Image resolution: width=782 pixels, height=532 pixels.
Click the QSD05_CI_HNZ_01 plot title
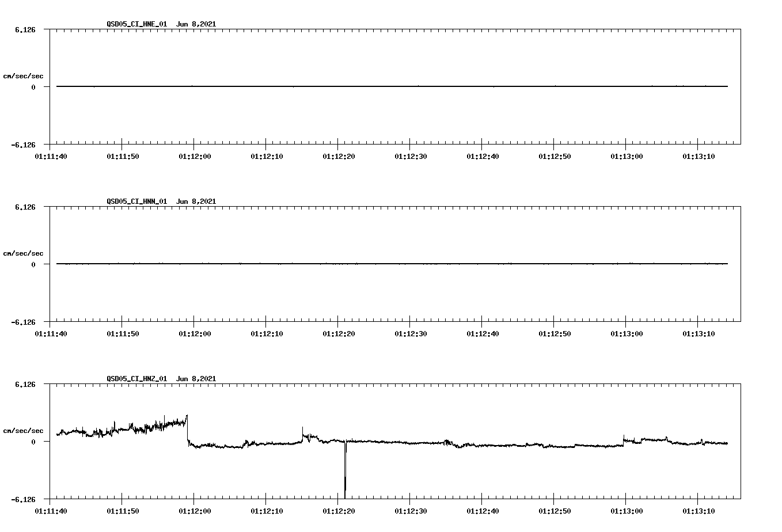(161, 379)
